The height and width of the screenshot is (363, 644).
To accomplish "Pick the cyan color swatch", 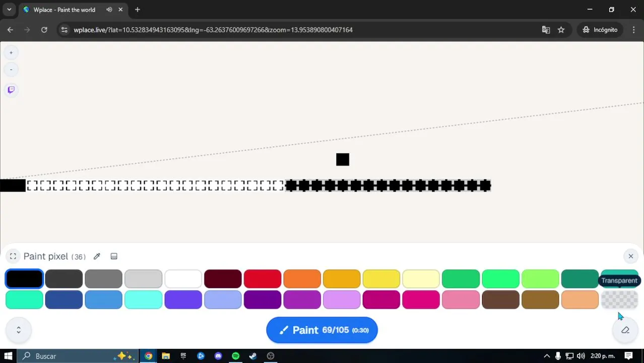I will click(x=143, y=299).
